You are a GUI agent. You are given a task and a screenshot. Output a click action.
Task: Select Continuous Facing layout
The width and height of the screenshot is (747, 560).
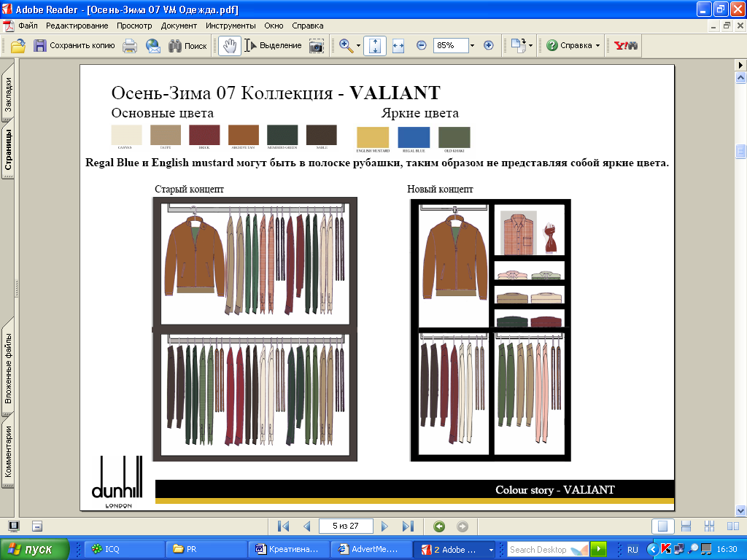709,526
